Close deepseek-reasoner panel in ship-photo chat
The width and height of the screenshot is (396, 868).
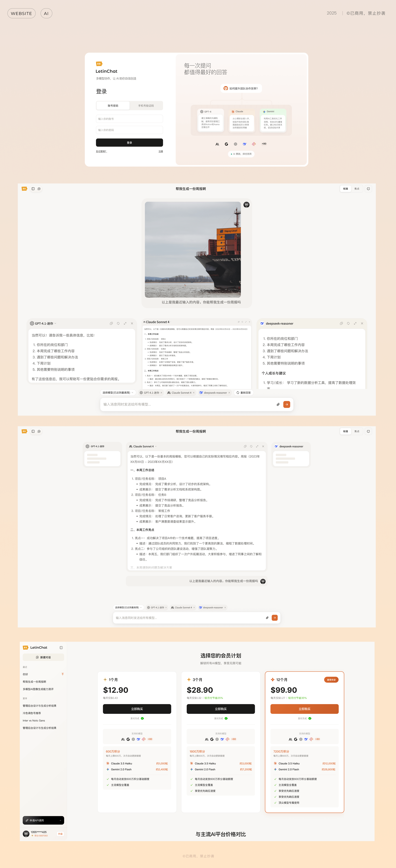coord(362,324)
